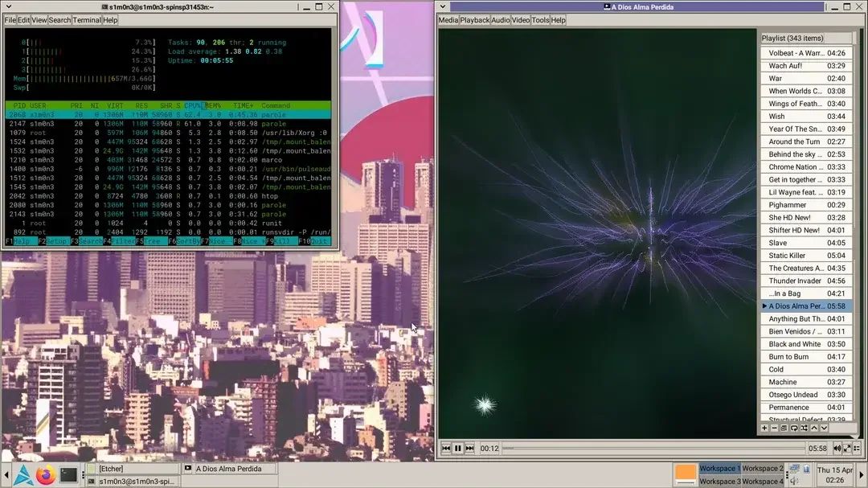
Task: Open Firefox from the panel launcher
Action: pos(44,474)
